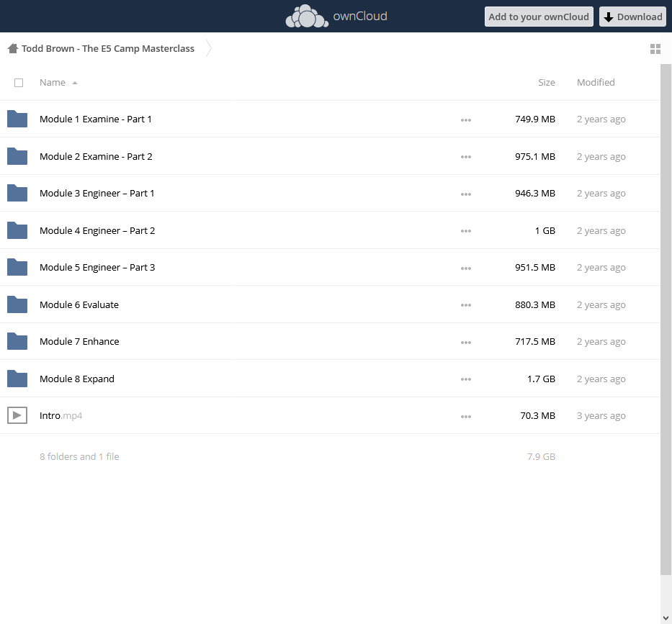The width and height of the screenshot is (672, 624).
Task: Click the Module 6 Evaluate folder icon
Action: coord(17,304)
